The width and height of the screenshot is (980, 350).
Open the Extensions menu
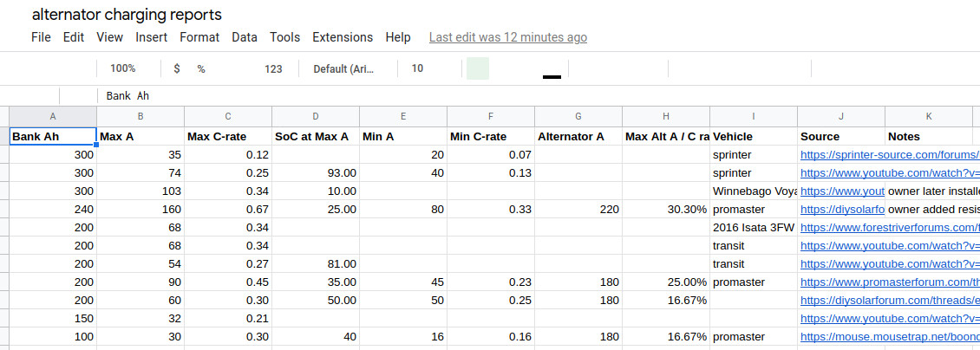coord(343,37)
